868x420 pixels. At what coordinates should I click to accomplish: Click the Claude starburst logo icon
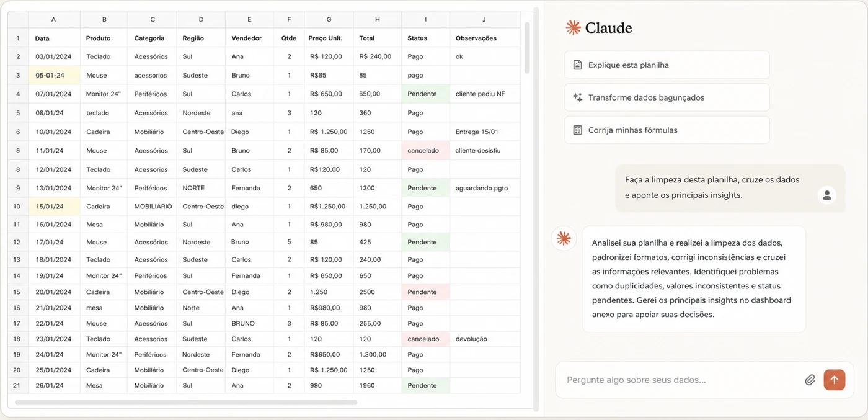pos(573,27)
